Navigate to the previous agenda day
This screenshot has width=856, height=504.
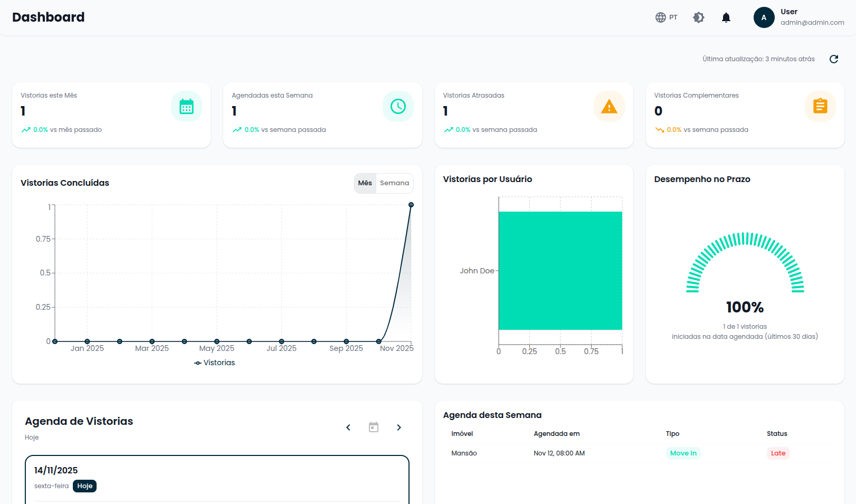pyautogui.click(x=348, y=427)
